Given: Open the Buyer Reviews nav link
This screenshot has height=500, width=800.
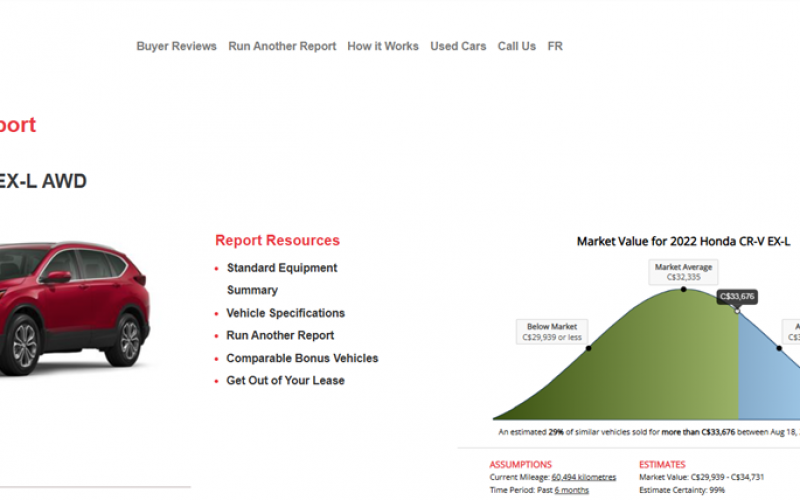Looking at the screenshot, I should coord(176,46).
